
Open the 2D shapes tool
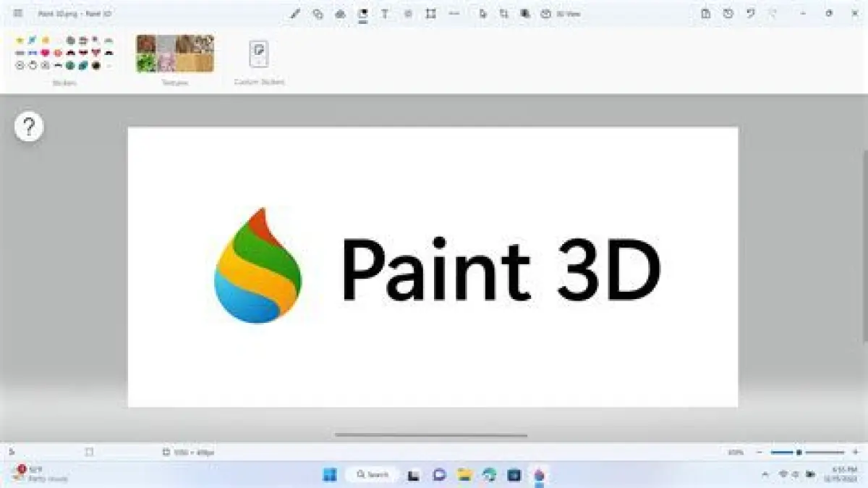pos(318,14)
